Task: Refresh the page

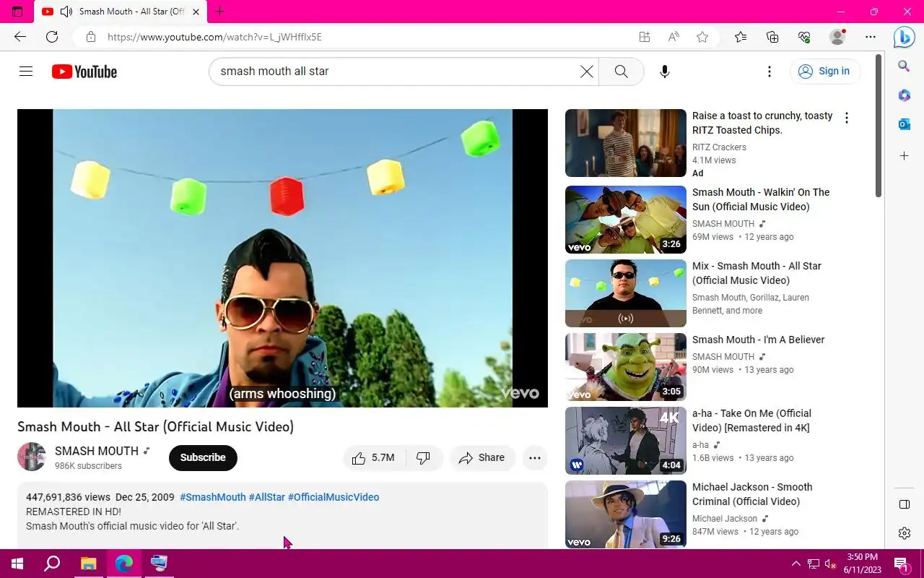Action: click(x=52, y=37)
